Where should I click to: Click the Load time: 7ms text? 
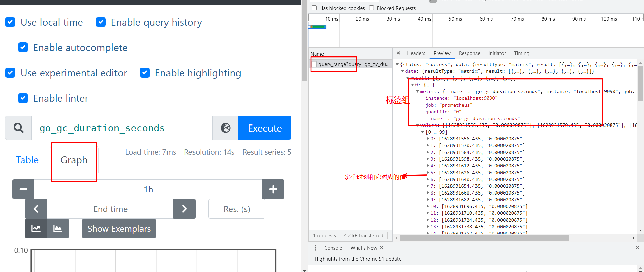[x=151, y=152]
